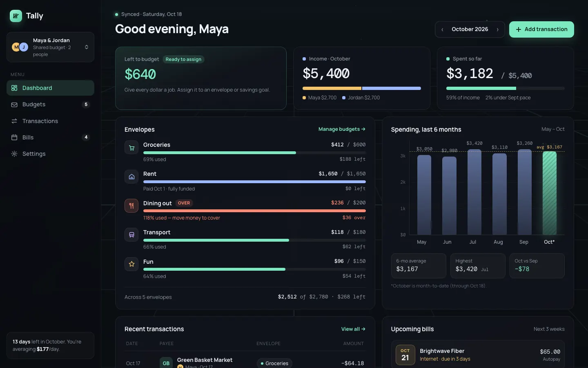Navigate to Budgets in the sidebar
588x368 pixels.
click(50, 104)
